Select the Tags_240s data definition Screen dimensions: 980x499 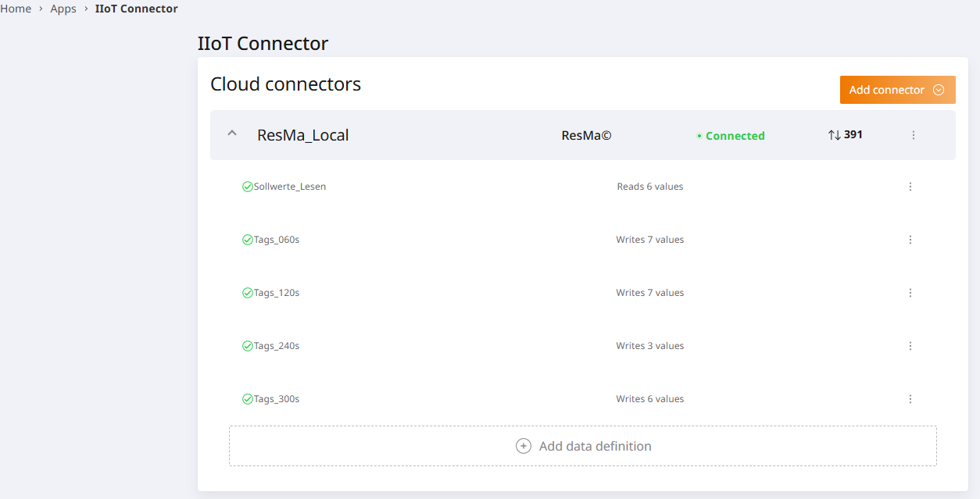click(277, 346)
